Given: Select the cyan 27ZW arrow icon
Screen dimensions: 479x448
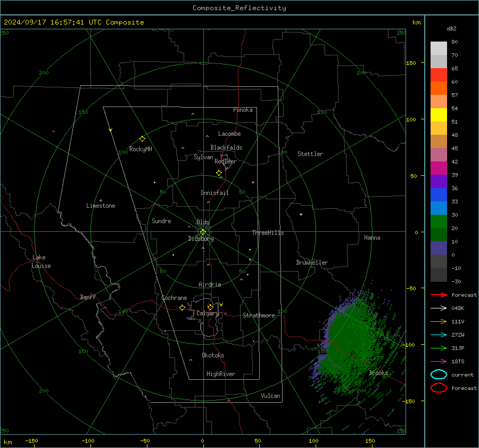Looking at the screenshot, I should coord(439,335).
